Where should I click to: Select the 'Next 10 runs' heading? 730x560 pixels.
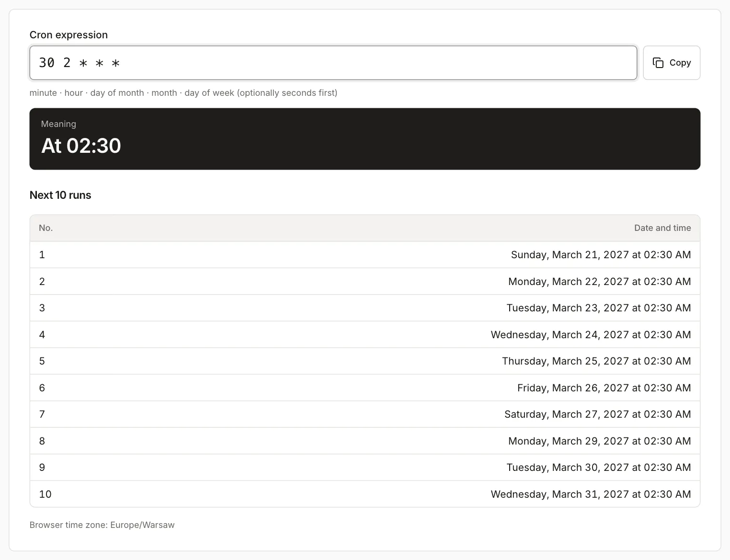60,195
